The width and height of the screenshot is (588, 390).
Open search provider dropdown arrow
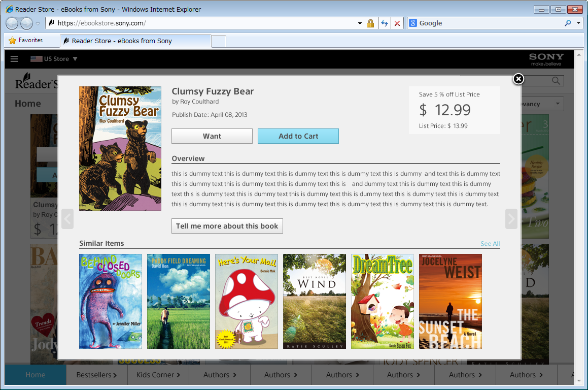click(x=579, y=23)
